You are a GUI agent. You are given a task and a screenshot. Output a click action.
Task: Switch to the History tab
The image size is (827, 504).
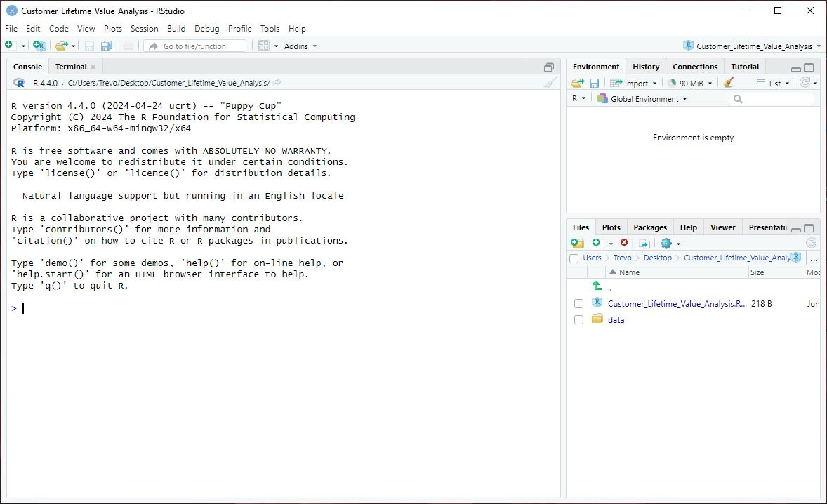tap(646, 67)
